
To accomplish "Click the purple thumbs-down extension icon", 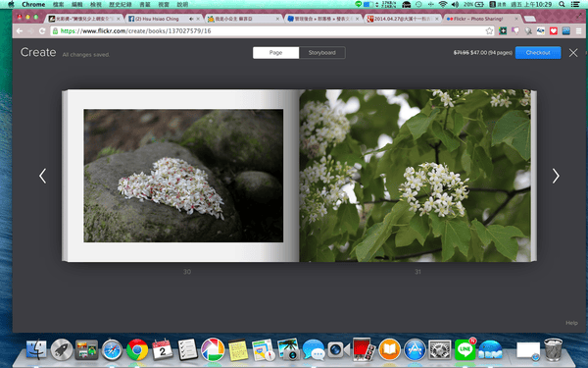I will [x=515, y=31].
